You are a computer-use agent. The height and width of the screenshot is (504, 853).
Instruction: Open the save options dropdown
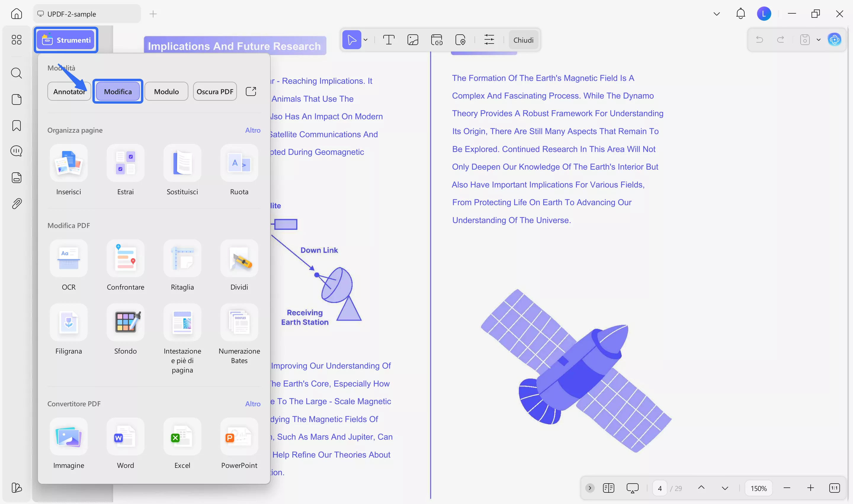(x=819, y=39)
